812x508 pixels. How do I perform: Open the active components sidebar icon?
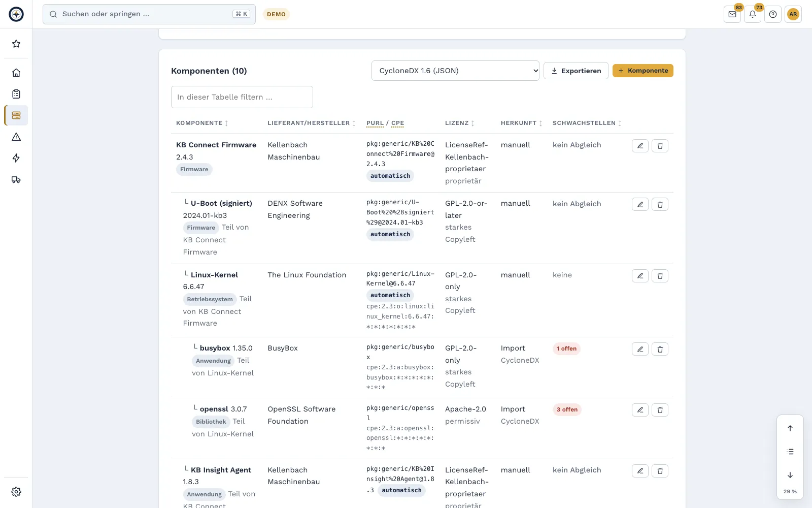(16, 115)
